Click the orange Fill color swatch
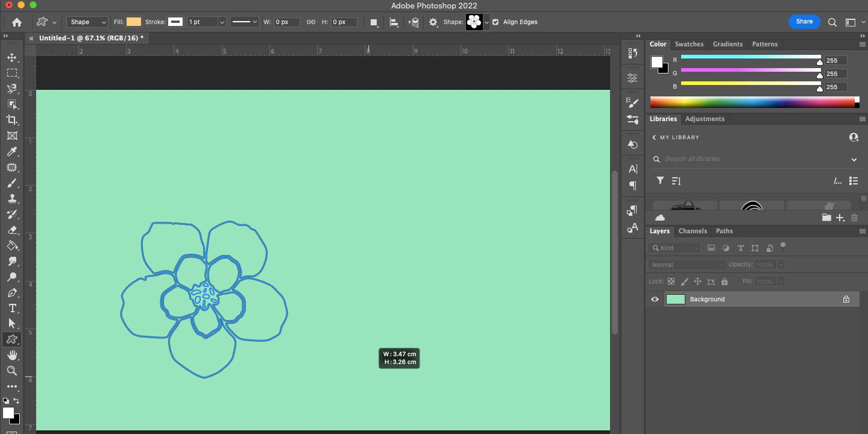 134,22
